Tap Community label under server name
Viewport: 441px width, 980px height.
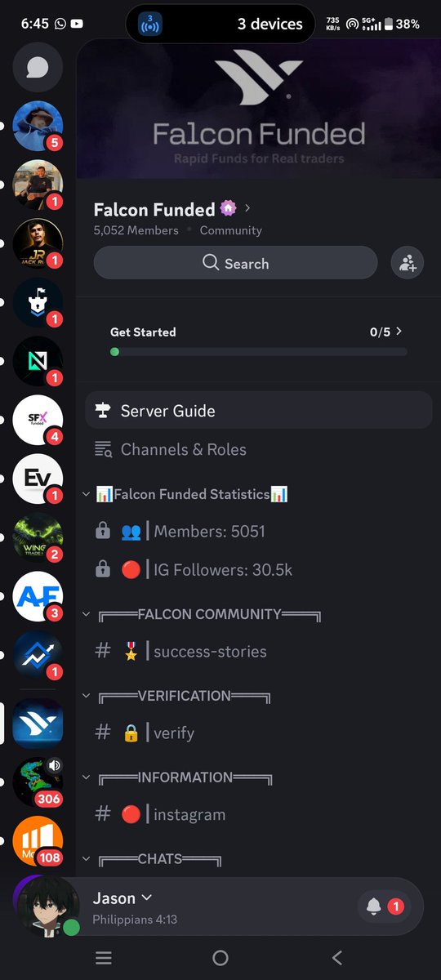pos(231,230)
